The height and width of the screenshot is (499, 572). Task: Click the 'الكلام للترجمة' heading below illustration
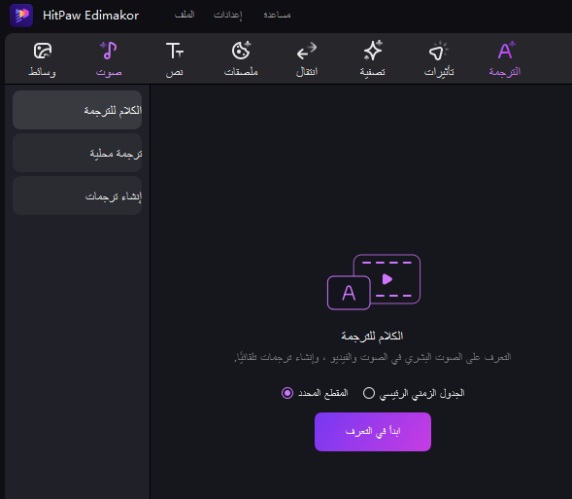point(372,336)
